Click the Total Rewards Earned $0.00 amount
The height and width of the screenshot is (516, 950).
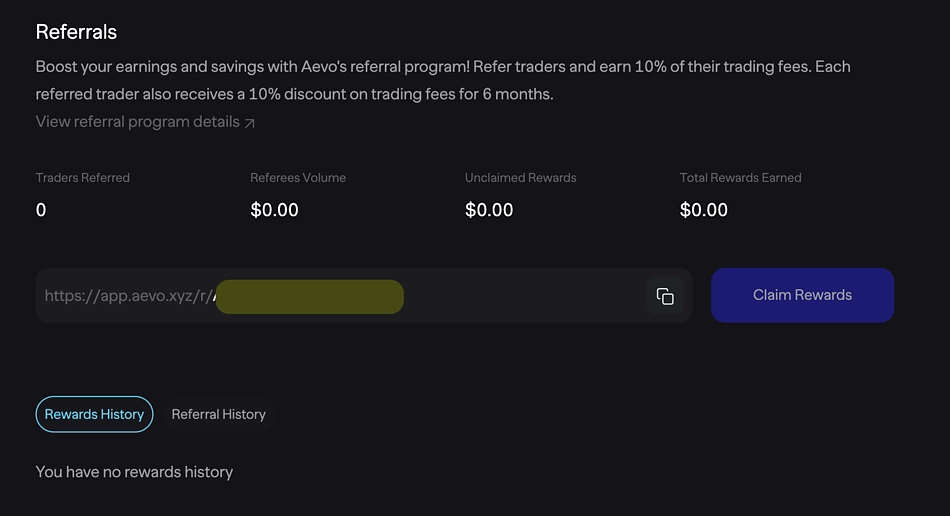[704, 210]
